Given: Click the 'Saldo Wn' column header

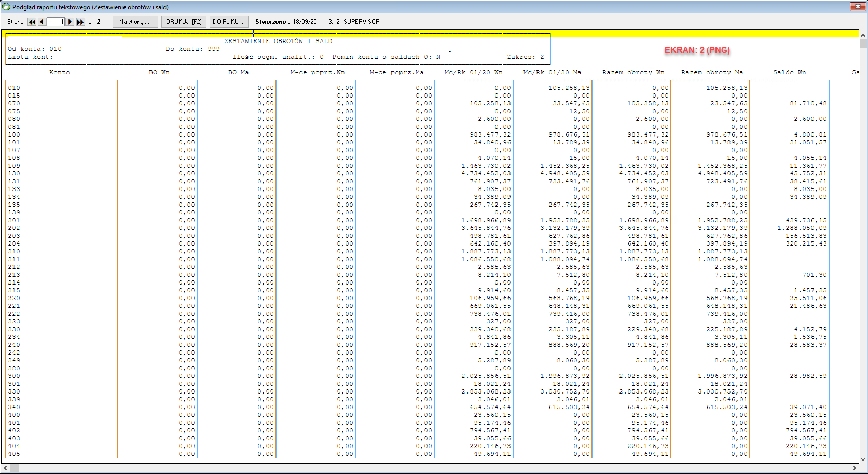Looking at the screenshot, I should coord(789,72).
